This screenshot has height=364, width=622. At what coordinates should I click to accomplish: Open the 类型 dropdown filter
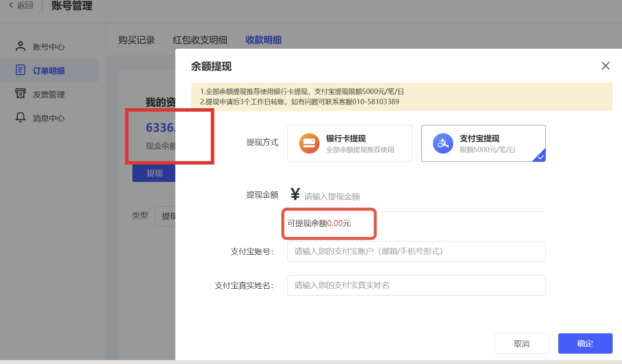[x=165, y=216]
